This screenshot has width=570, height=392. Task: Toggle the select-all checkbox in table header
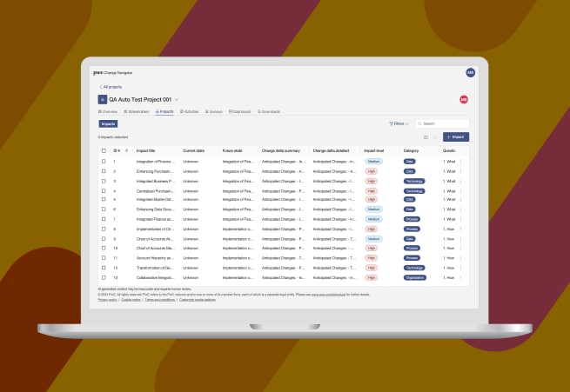(104, 150)
